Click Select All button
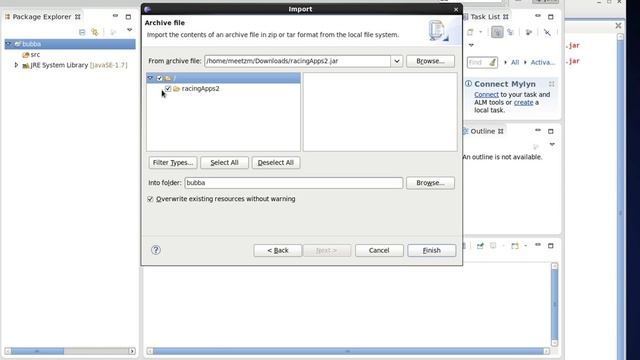640x360 pixels. [x=224, y=162]
